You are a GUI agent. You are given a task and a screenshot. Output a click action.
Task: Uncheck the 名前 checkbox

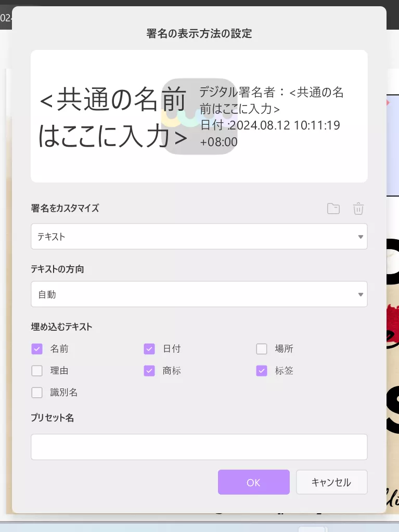tap(37, 349)
